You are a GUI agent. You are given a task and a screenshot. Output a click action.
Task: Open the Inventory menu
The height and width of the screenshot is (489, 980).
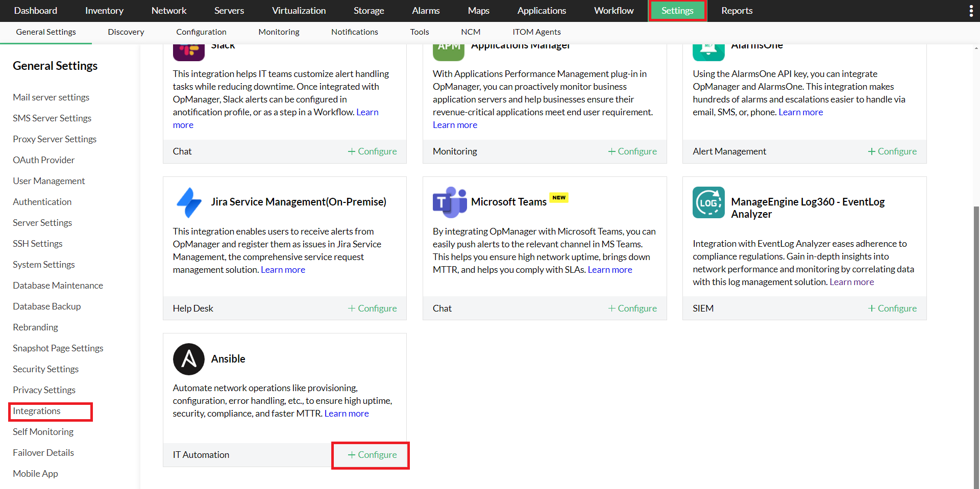pyautogui.click(x=104, y=11)
